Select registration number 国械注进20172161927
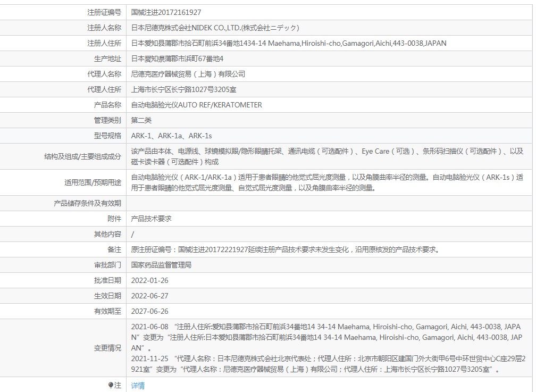536x392 pixels. (x=166, y=12)
